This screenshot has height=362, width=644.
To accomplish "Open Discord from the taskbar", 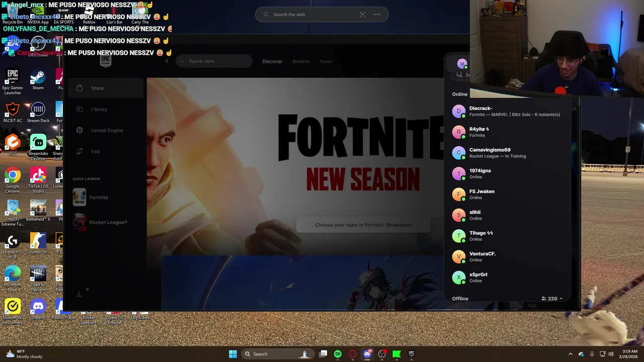I will click(x=367, y=354).
